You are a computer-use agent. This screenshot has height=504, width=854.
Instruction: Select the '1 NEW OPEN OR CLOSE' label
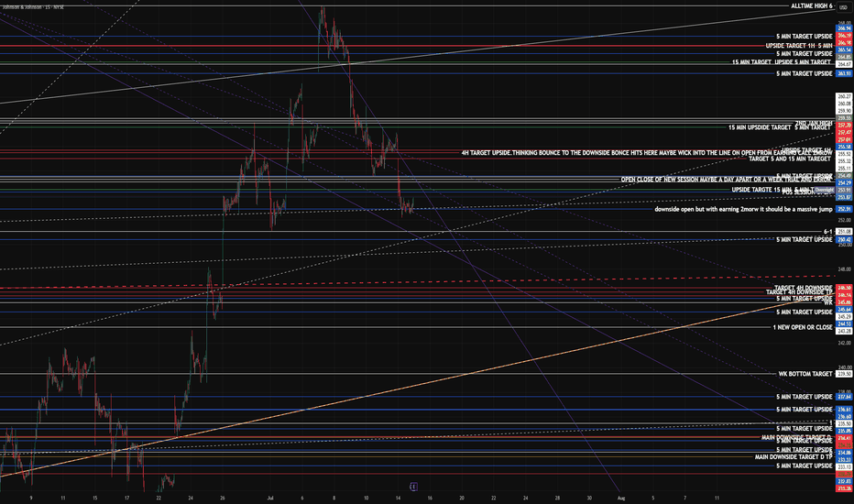803,327
